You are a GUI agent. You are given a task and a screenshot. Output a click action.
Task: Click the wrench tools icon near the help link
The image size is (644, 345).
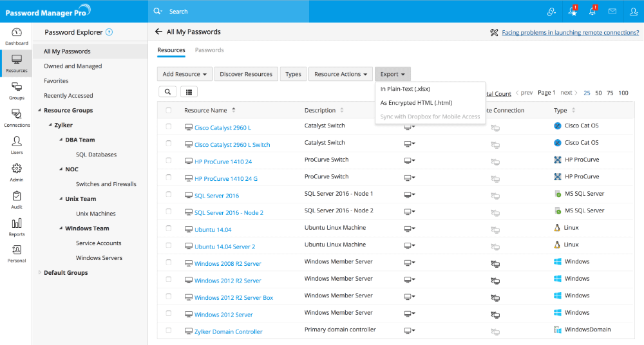pyautogui.click(x=494, y=32)
